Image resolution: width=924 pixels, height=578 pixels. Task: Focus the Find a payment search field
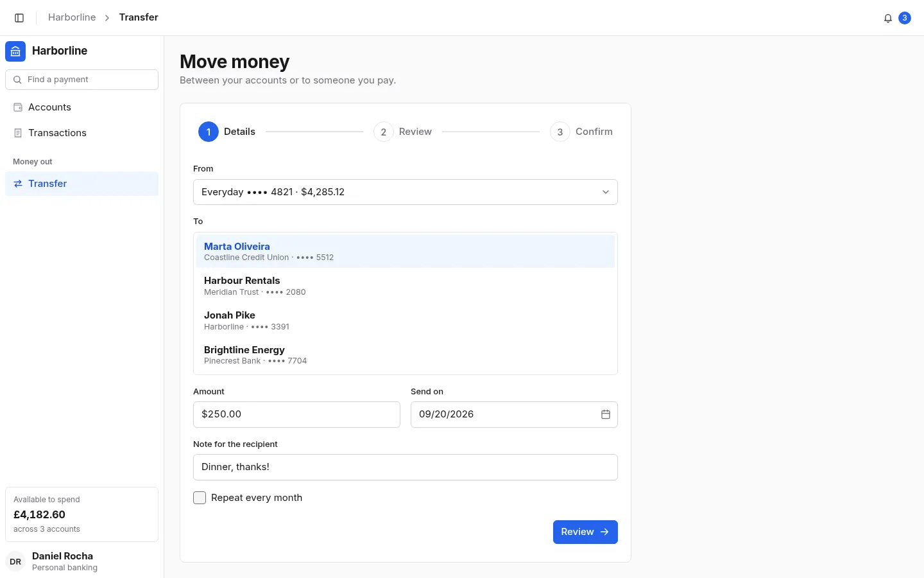coord(82,80)
